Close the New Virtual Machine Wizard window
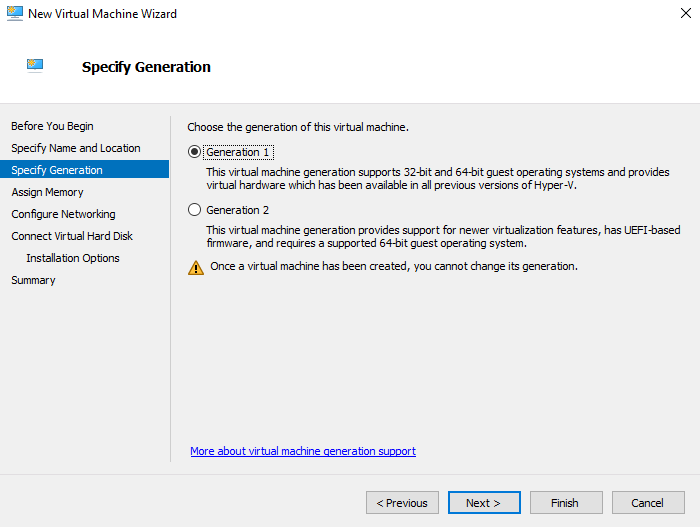This screenshot has height=527, width=700. tap(676, 14)
